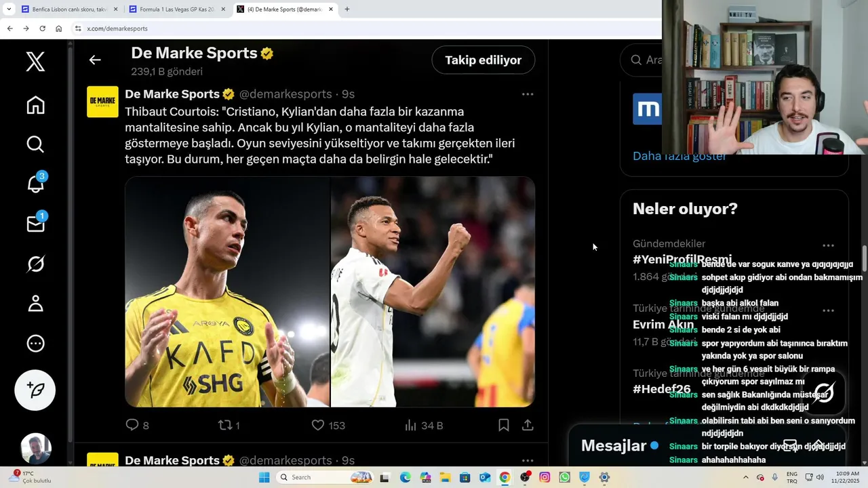This screenshot has height=488, width=868.
Task: Open more options on the second tweet
Action: click(528, 460)
